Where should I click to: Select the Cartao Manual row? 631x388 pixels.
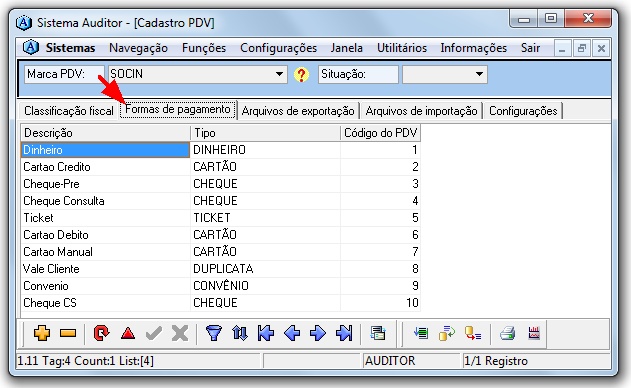coord(221,252)
